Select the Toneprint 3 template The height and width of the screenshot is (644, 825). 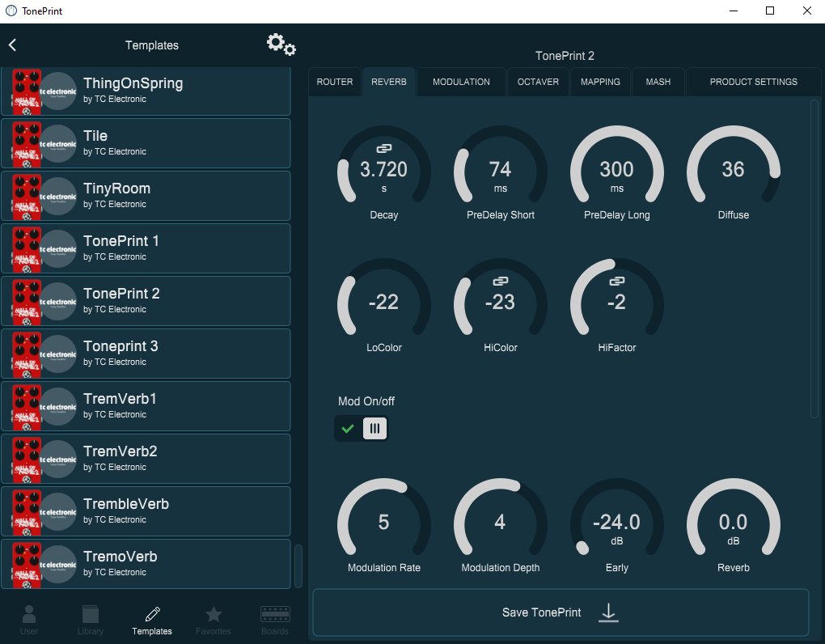point(146,354)
